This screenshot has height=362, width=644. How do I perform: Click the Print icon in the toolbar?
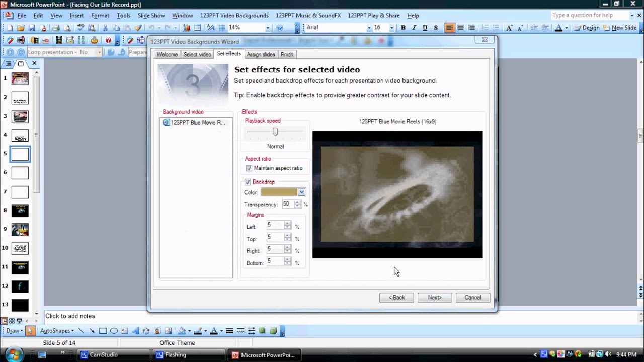[56, 28]
